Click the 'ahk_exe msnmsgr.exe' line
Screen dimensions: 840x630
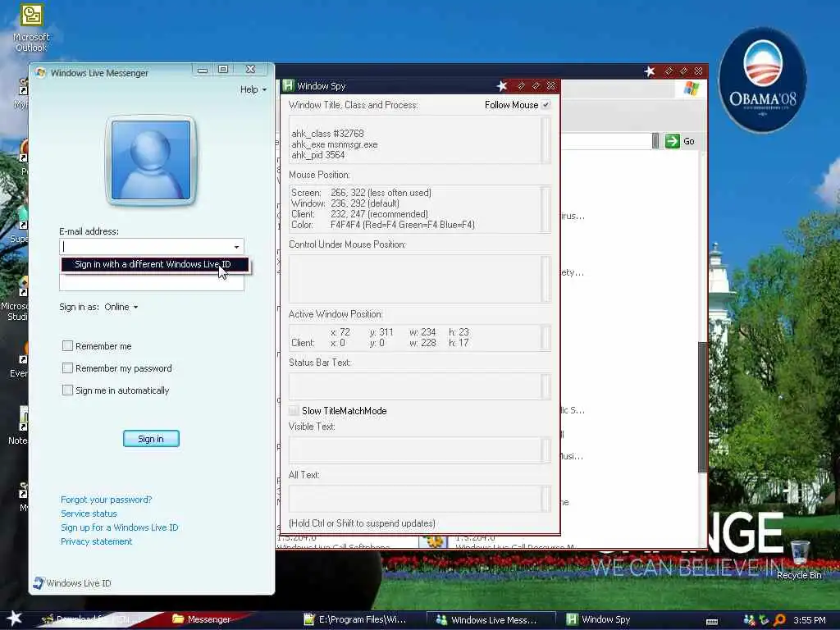[x=335, y=144]
